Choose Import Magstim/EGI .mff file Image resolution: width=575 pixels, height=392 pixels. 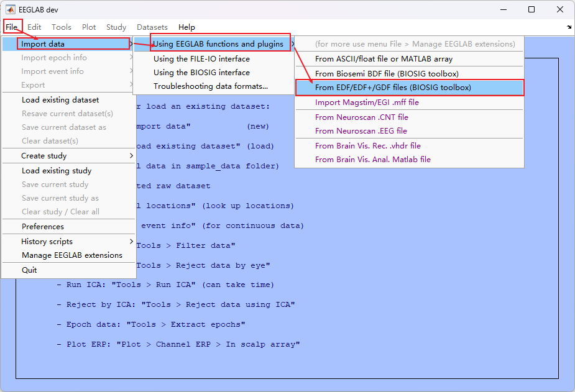pos(409,103)
